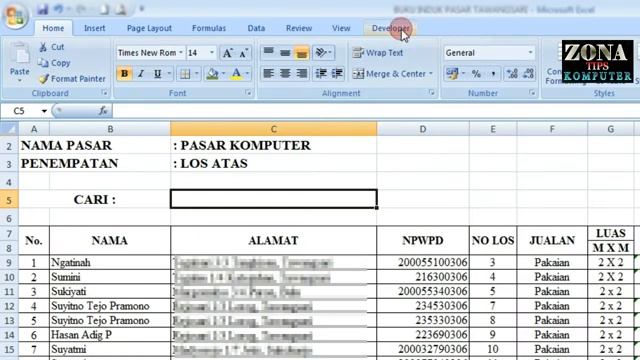Viewport: 640px width, 360px height.
Task: Select Middle Align icon
Action: pyautogui.click(x=285, y=52)
